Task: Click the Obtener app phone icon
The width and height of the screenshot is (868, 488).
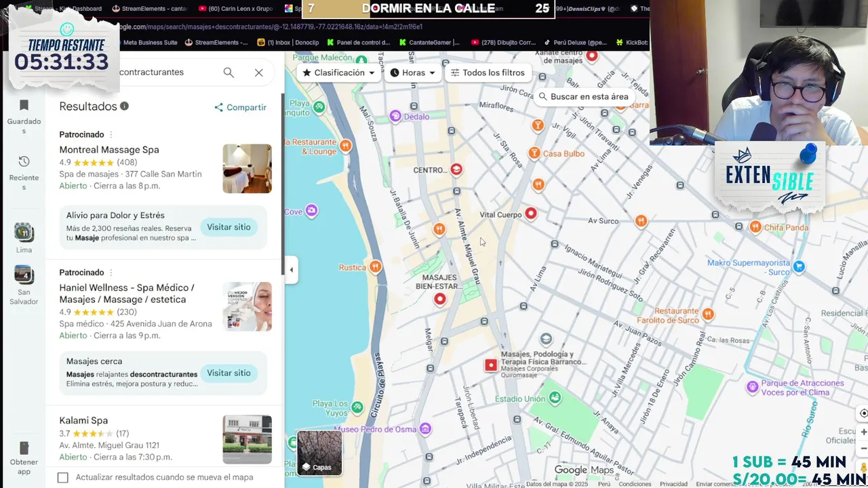Action: tap(24, 448)
